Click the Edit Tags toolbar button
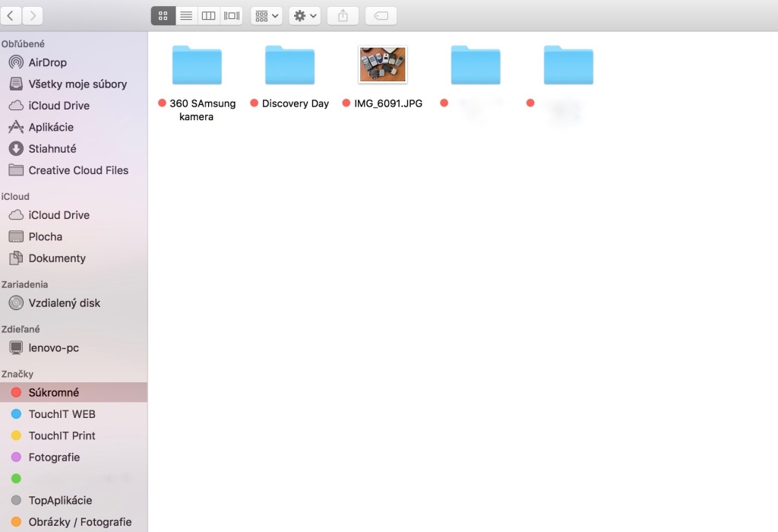778x532 pixels. coord(381,15)
